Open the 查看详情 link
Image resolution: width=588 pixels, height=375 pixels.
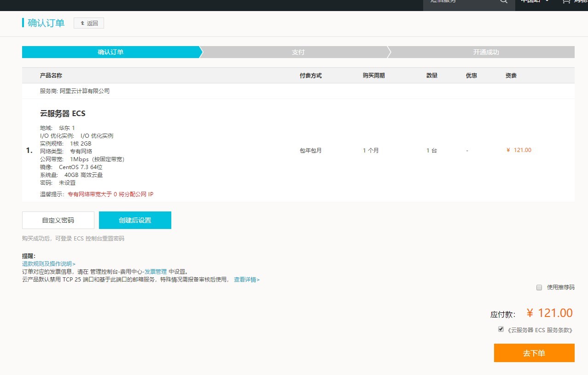point(247,280)
